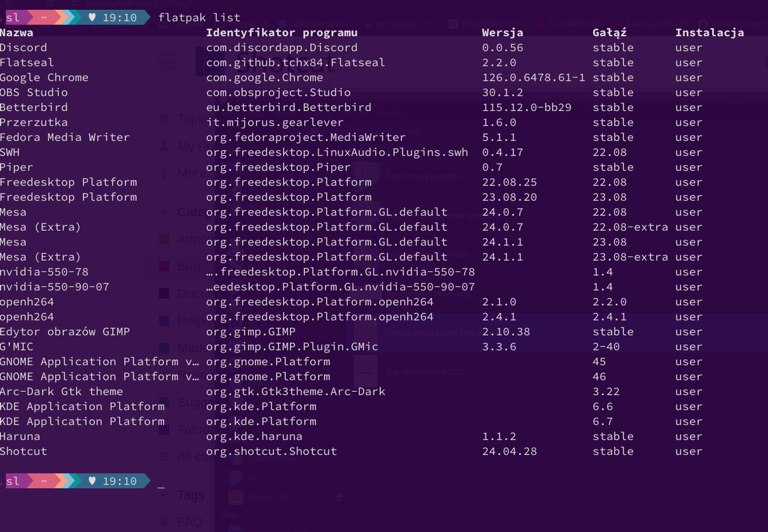Viewport: 768px width, 532px height.
Task: Click the "Wersja" column header
Action: pos(503,33)
